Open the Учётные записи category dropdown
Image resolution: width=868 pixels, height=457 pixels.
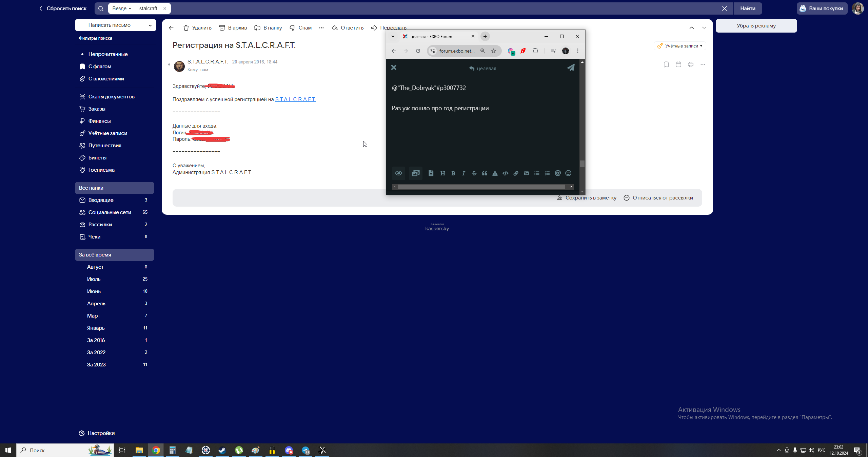coord(680,46)
